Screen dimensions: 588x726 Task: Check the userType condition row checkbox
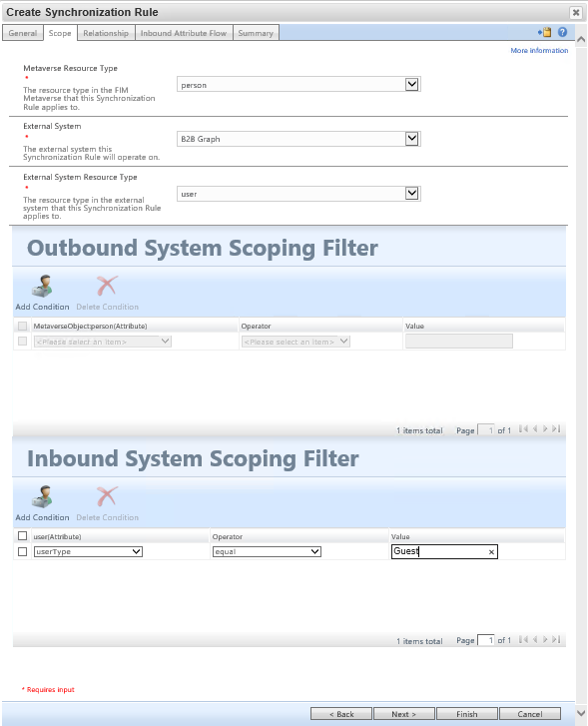coord(22,551)
